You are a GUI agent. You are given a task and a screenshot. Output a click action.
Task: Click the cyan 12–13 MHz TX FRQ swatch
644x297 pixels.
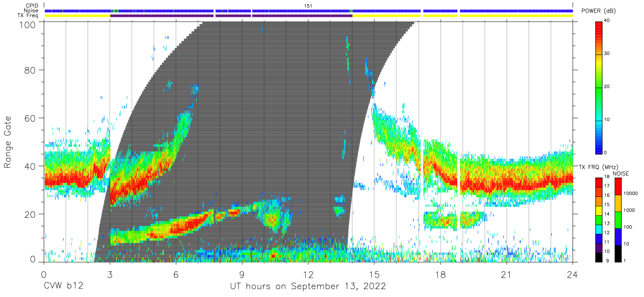pos(598,229)
